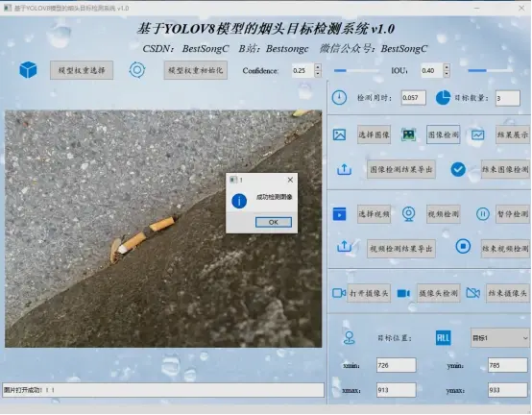532x415 pixels.
Task: Click the 图像检测结果导出 button
Action: 401,169
